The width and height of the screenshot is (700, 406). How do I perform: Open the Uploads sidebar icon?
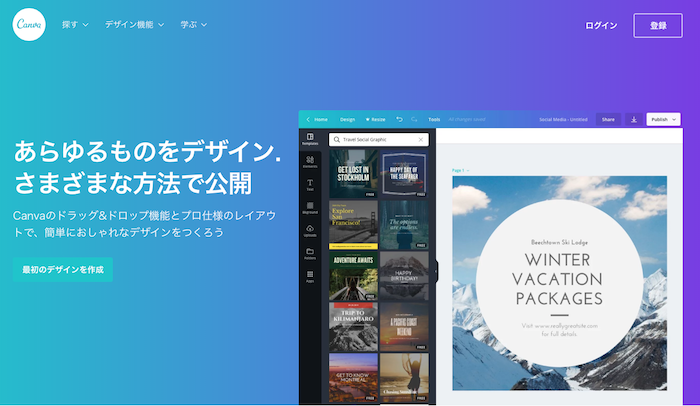310,230
